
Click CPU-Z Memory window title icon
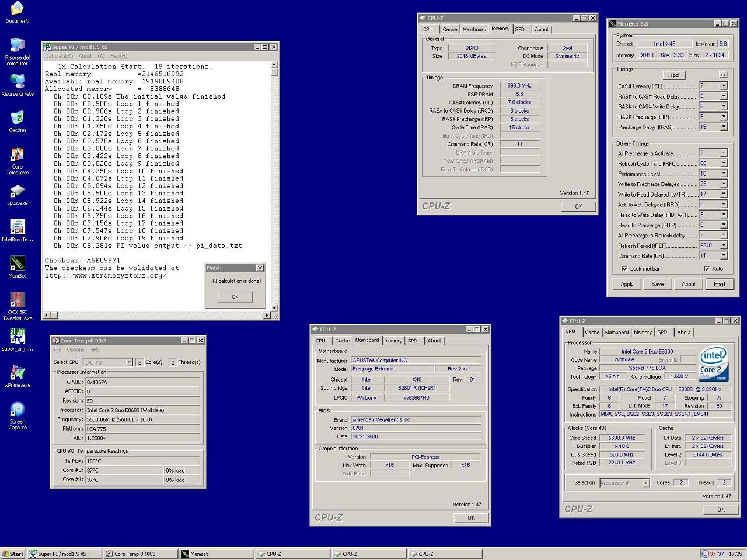tap(423, 18)
